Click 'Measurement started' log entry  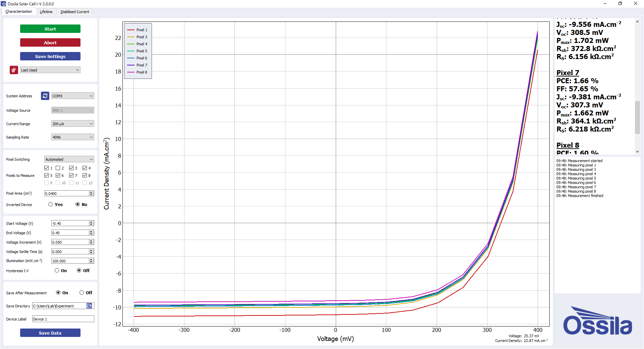[x=579, y=161]
